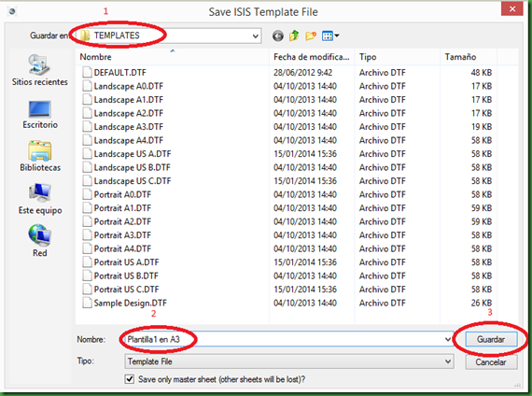532x396 pixels.
Task: Sort by Nombre column header
Action: 173,57
